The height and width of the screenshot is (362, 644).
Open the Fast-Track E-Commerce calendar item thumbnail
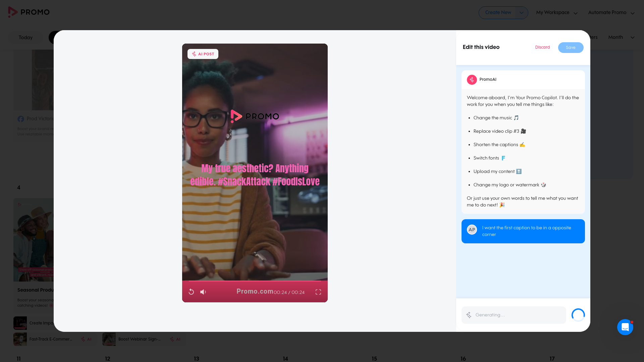(20, 339)
